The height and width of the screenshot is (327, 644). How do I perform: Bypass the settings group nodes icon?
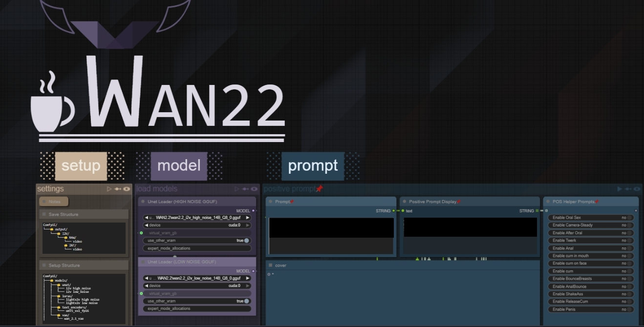coord(118,189)
